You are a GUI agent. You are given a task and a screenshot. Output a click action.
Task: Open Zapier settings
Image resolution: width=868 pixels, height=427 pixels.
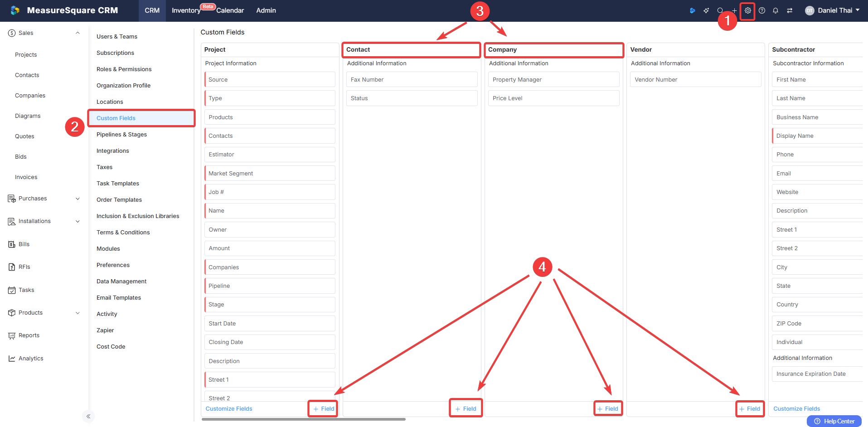click(105, 330)
